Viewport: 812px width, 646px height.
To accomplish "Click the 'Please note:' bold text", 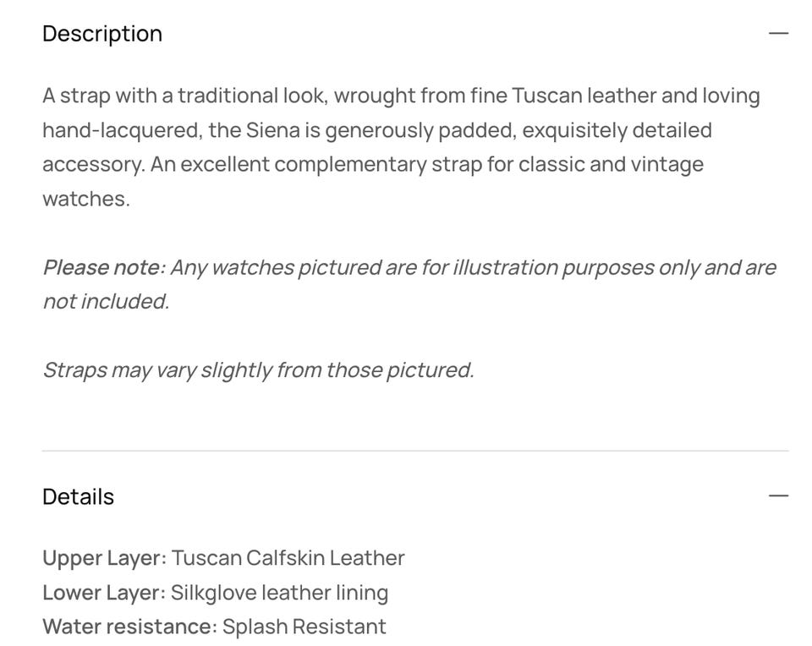I will [x=104, y=268].
